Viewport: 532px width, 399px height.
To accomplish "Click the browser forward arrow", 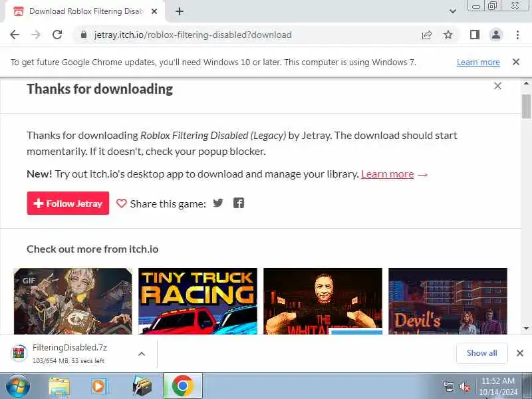I will click(x=36, y=35).
